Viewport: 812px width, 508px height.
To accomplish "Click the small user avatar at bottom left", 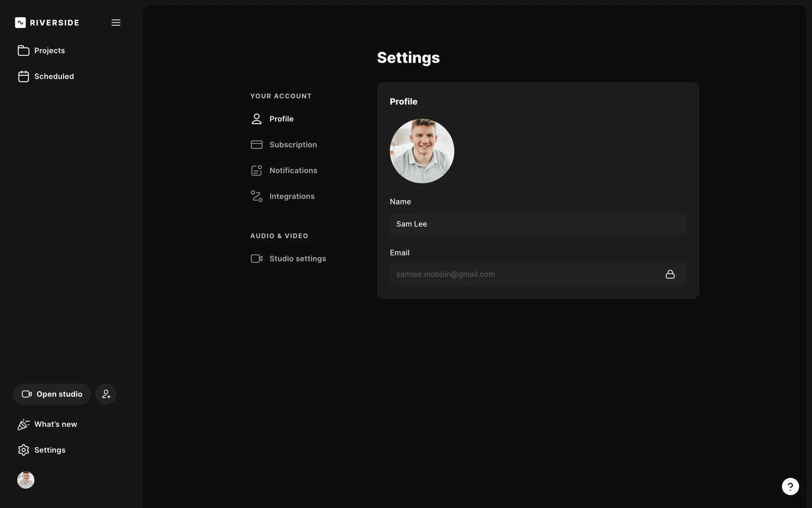I will [x=26, y=480].
